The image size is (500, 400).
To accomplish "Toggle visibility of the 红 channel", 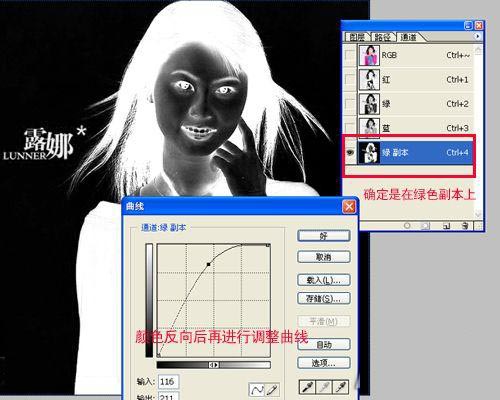I will point(350,79).
